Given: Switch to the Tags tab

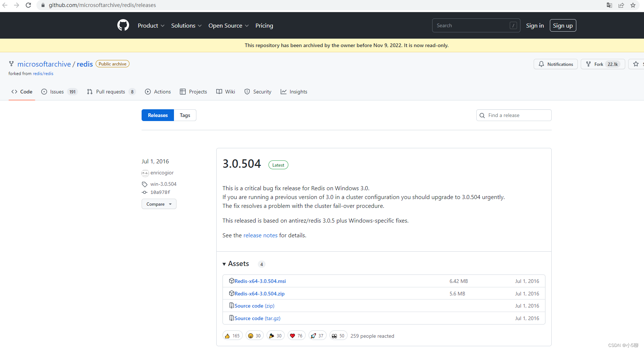Looking at the screenshot, I should [185, 115].
